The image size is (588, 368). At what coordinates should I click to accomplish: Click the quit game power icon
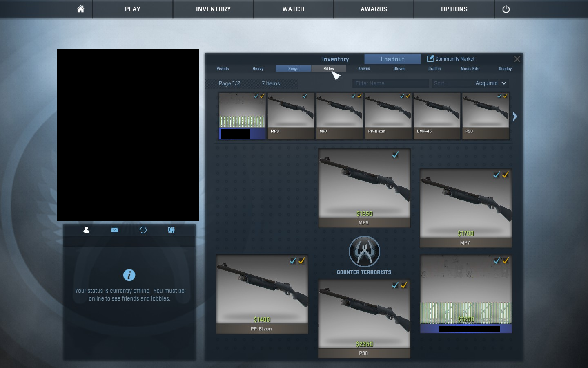point(506,9)
